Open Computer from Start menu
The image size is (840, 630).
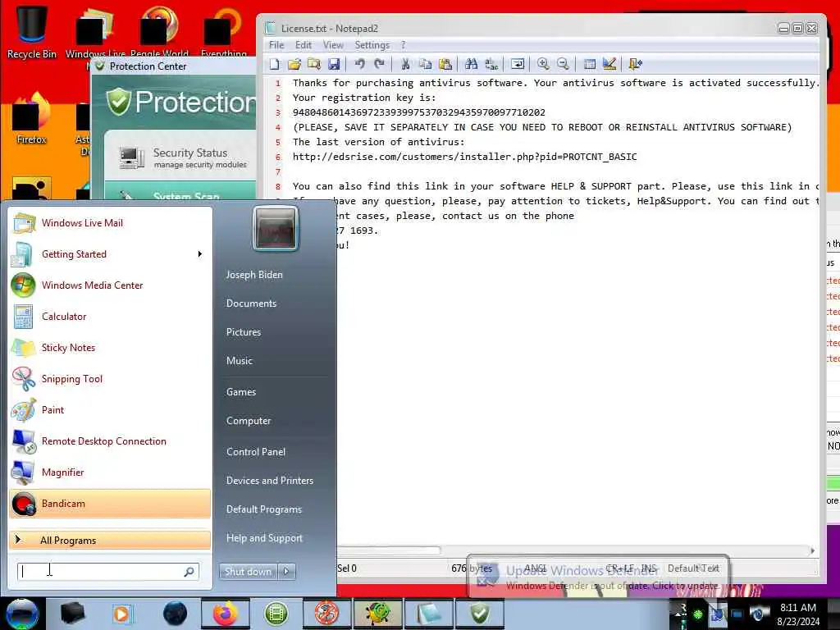(x=249, y=421)
